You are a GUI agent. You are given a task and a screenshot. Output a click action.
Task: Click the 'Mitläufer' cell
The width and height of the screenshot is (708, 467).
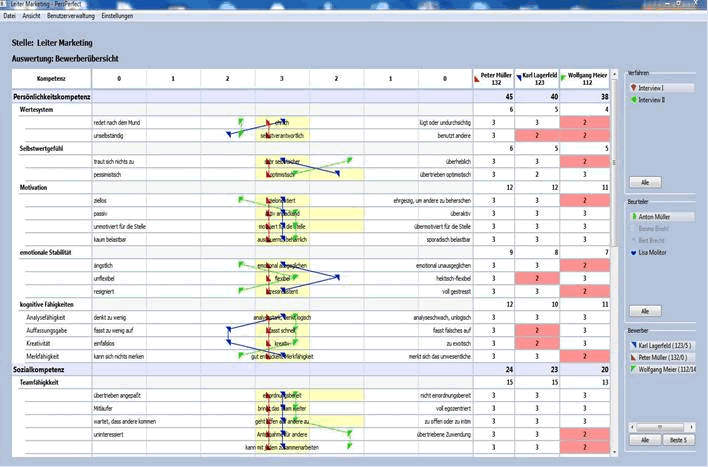[119, 409]
